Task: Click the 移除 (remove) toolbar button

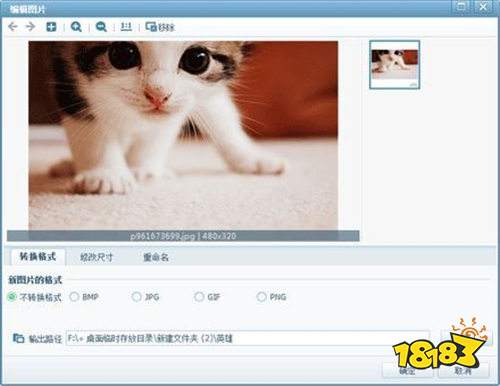Action: coord(160,27)
